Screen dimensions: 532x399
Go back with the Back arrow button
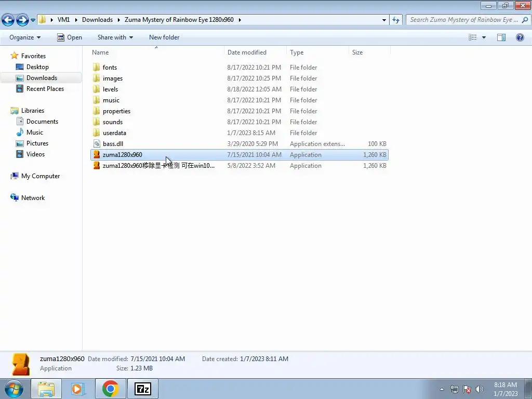[8, 20]
